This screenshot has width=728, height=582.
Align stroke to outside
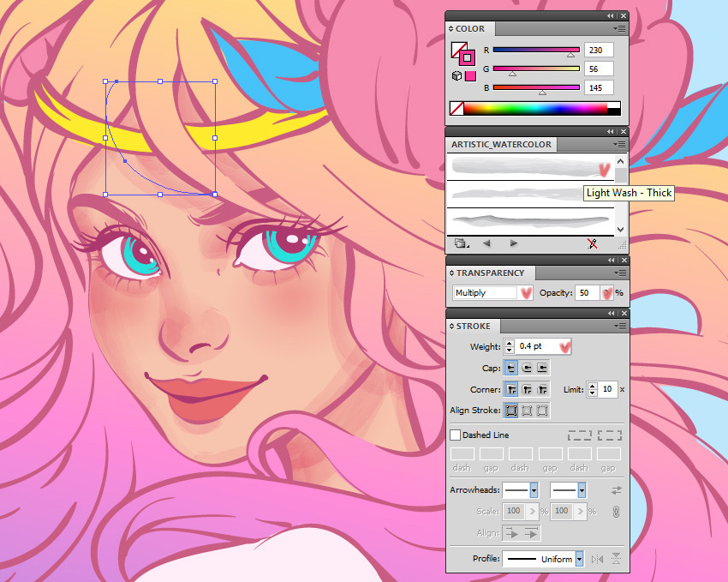(542, 410)
